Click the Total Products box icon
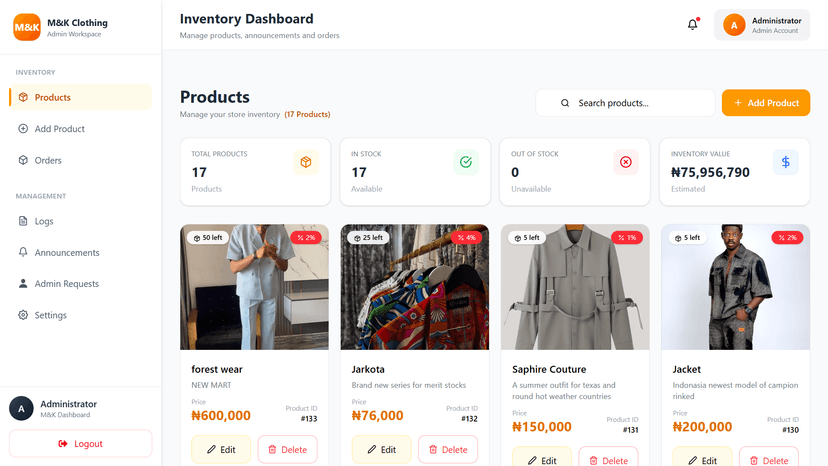Image resolution: width=828 pixels, height=466 pixels. [306, 162]
